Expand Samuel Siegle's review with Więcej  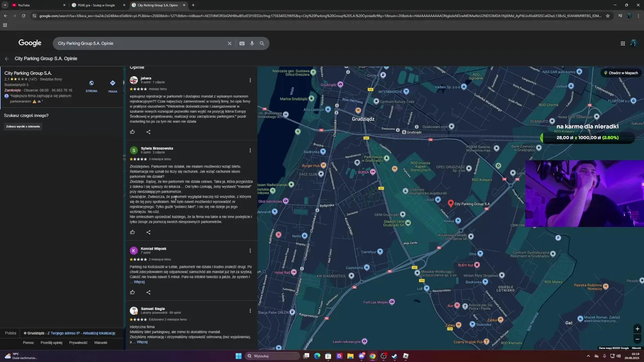click(x=142, y=342)
